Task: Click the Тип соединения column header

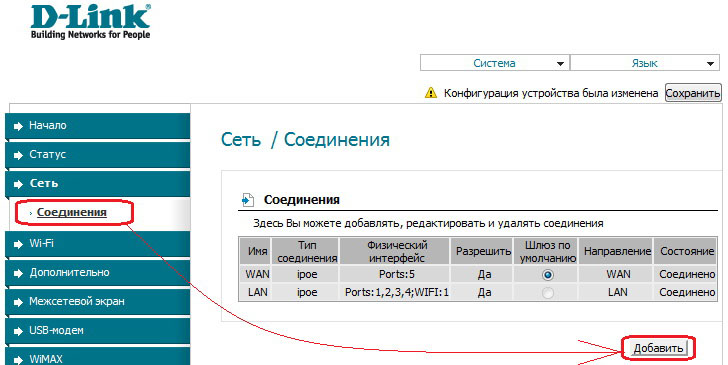Action: coord(307,251)
